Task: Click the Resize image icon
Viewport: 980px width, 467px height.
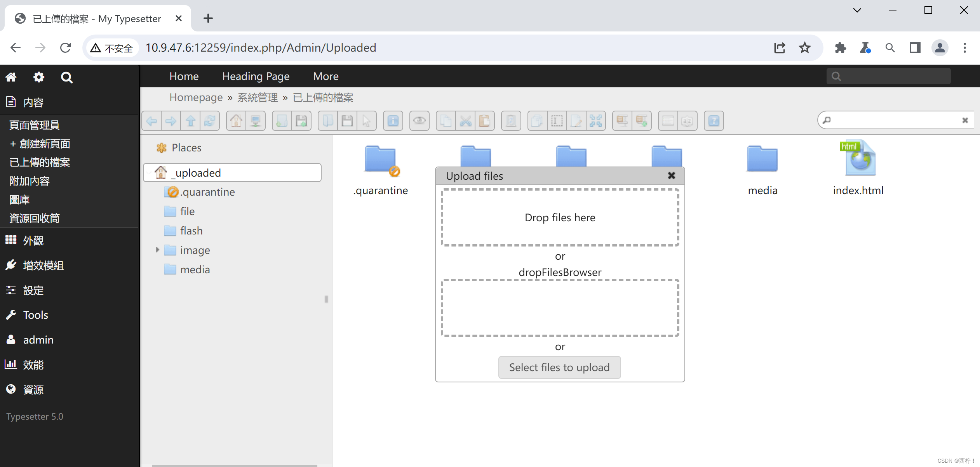Action: tap(596, 121)
